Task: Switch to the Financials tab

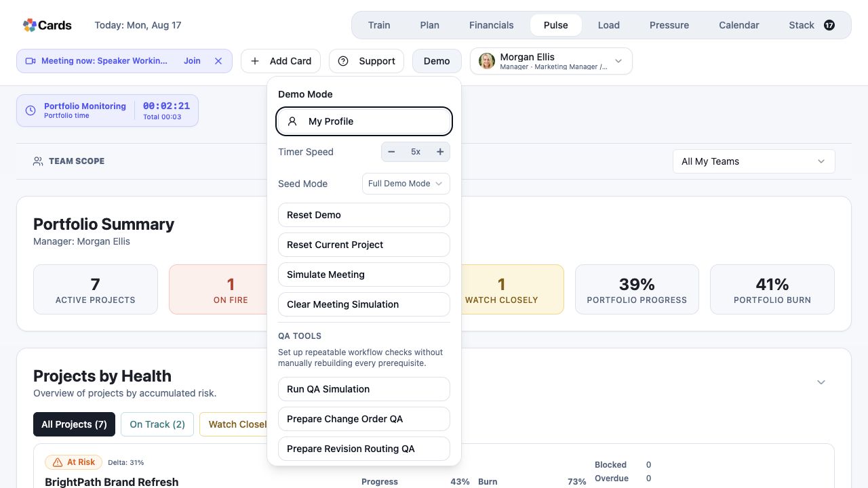Action: (492, 25)
